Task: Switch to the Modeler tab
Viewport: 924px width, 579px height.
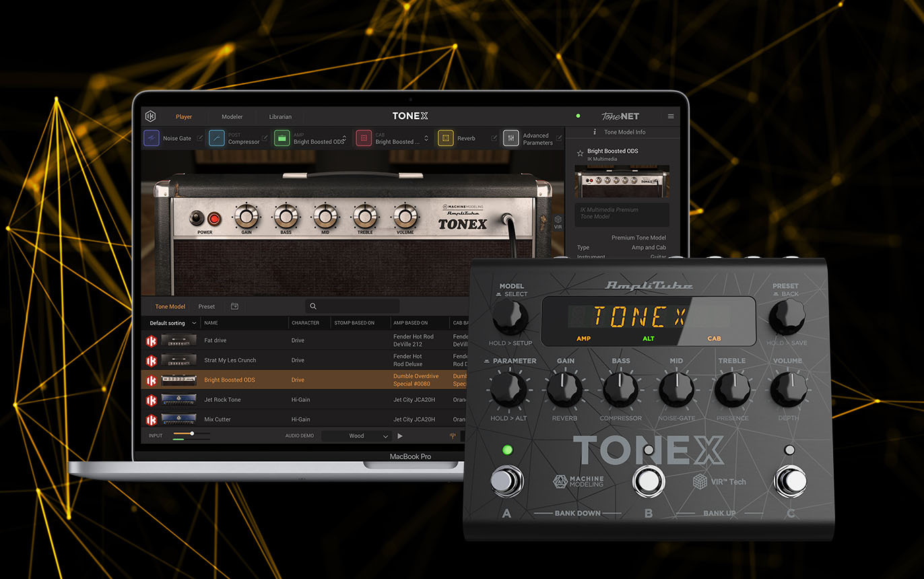Action: point(232,116)
